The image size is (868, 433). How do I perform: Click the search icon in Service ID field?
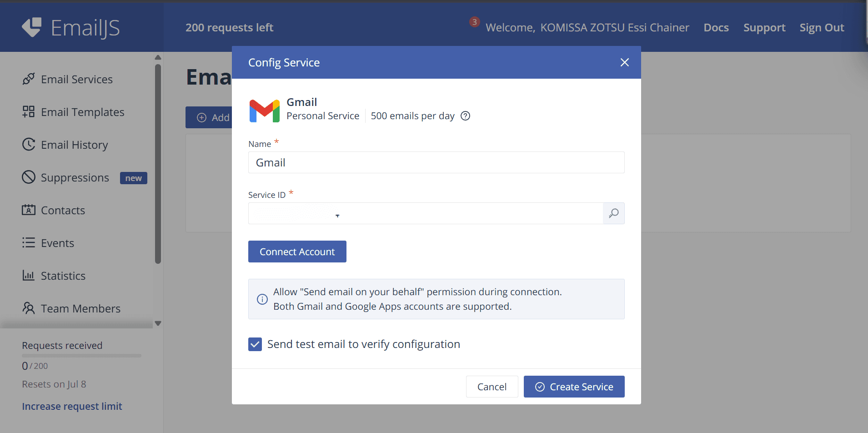(613, 213)
